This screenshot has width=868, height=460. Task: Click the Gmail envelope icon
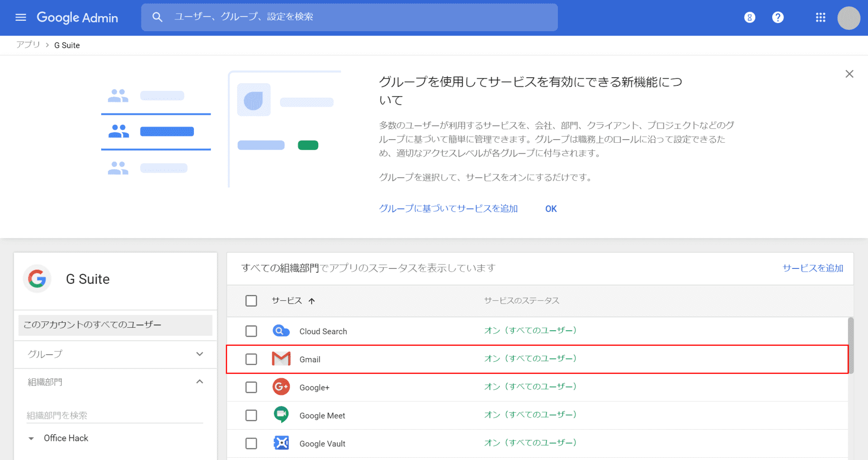point(281,359)
